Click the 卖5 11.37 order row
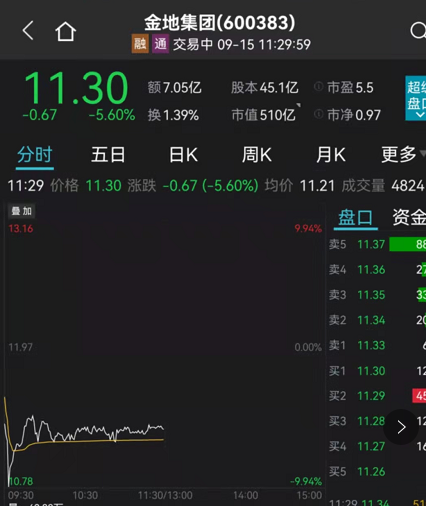 [377, 244]
